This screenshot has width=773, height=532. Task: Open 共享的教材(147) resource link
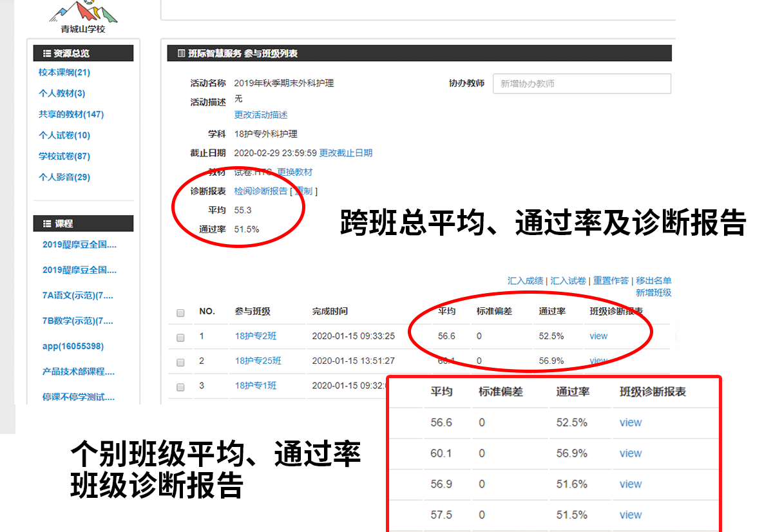pos(71,115)
